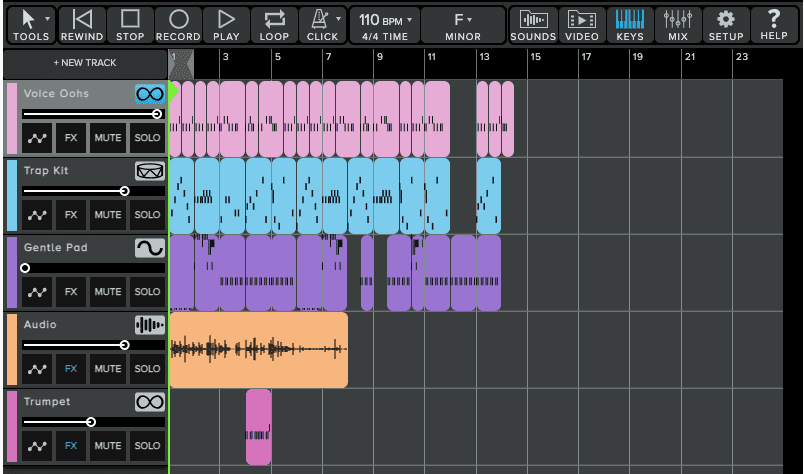Toggle Loop playback mode

(x=274, y=24)
